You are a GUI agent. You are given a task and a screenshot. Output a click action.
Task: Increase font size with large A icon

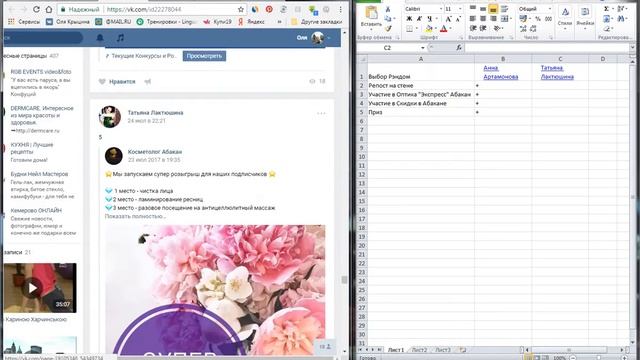click(448, 19)
